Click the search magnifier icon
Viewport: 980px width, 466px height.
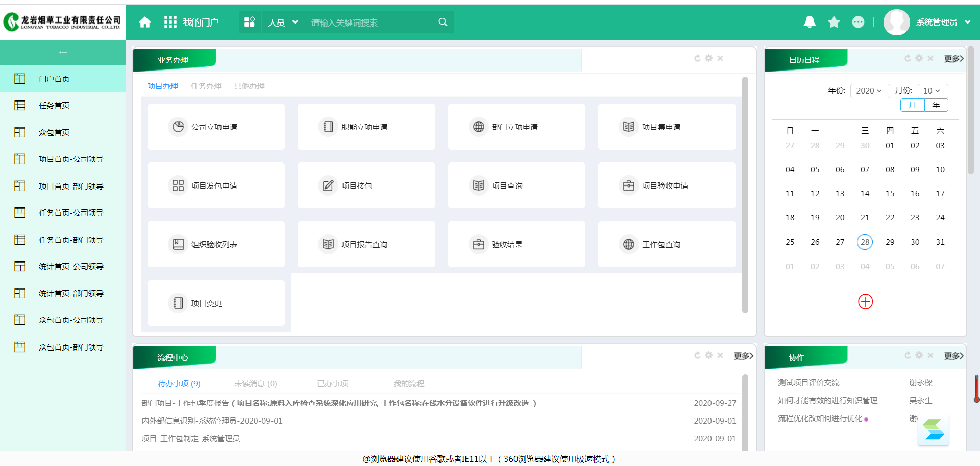coord(443,22)
